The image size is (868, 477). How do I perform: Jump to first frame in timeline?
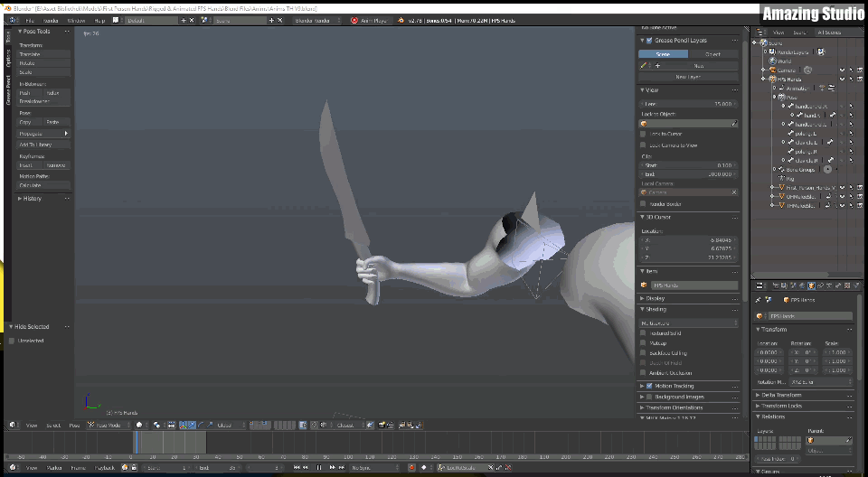(x=297, y=468)
